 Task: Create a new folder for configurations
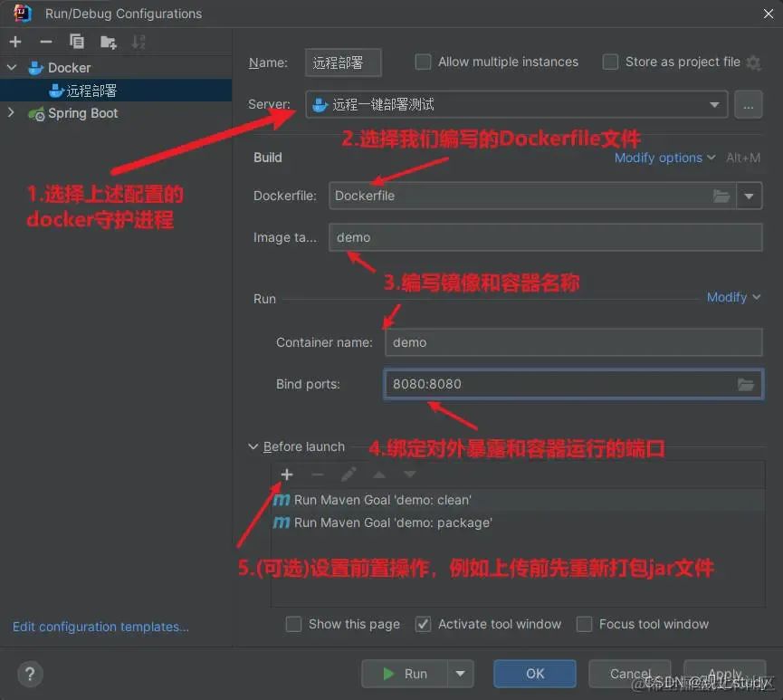[x=109, y=42]
